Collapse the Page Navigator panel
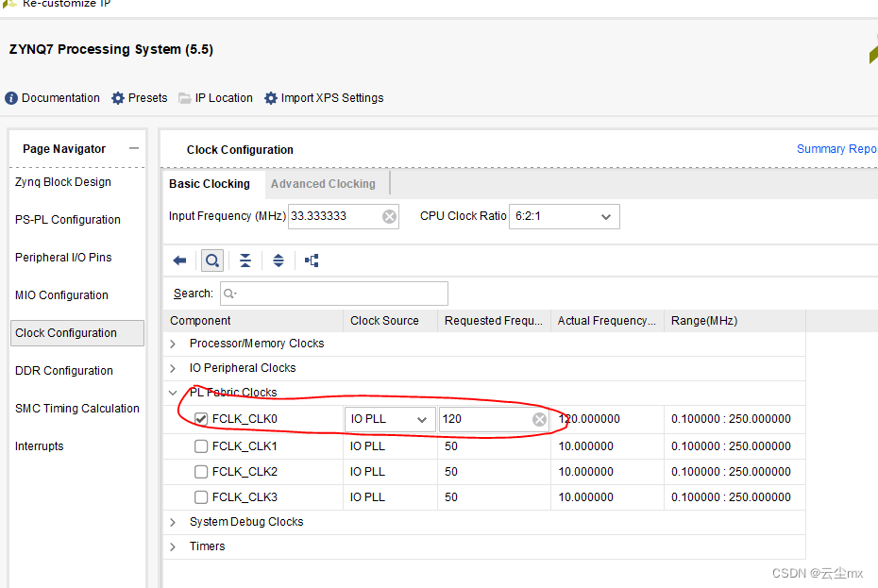Viewport: 878px width, 588px height. pyautogui.click(x=134, y=148)
